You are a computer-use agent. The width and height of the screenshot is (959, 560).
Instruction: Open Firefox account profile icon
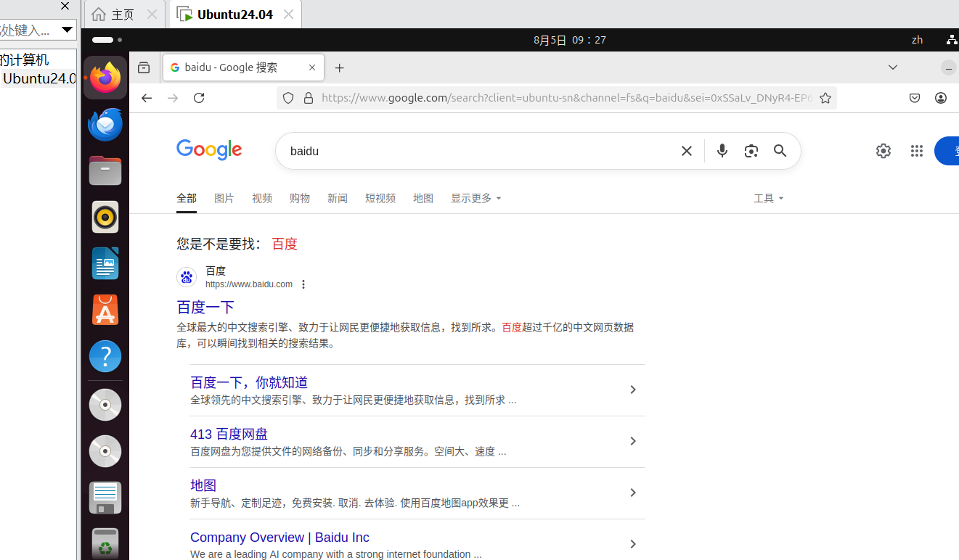[941, 98]
